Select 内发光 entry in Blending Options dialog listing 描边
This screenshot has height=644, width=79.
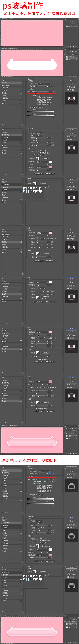(x=12, y=485)
